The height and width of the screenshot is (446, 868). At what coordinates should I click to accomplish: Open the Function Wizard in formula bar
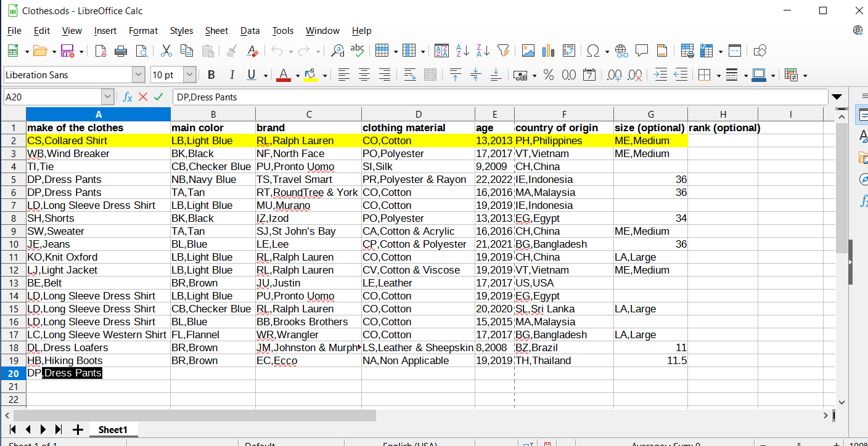click(x=128, y=97)
